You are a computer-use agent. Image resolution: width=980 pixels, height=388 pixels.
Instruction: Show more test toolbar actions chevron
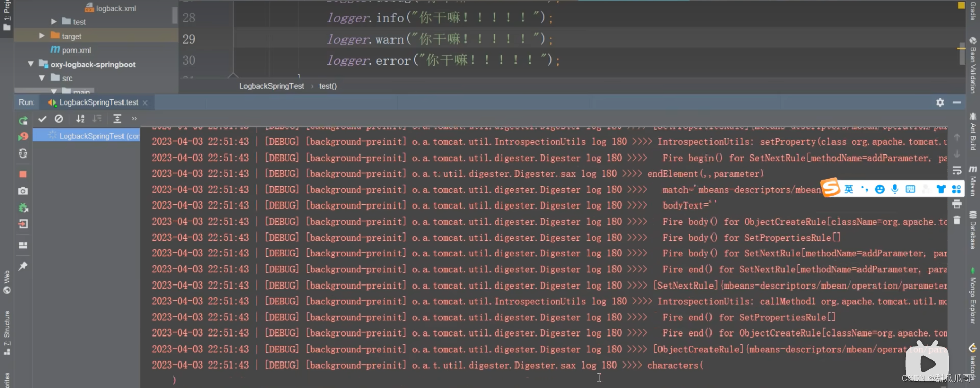point(134,119)
